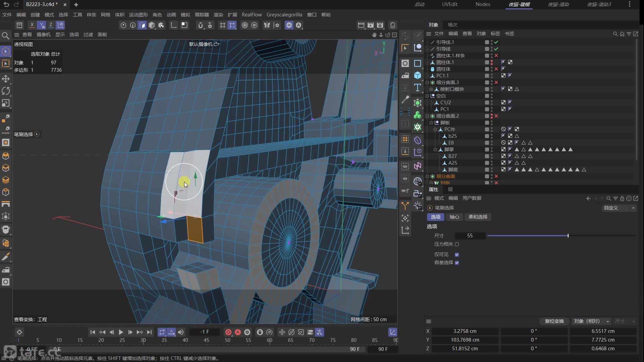
Task: Toggle the X axis lock icon
Action: pyautogui.click(x=32, y=25)
